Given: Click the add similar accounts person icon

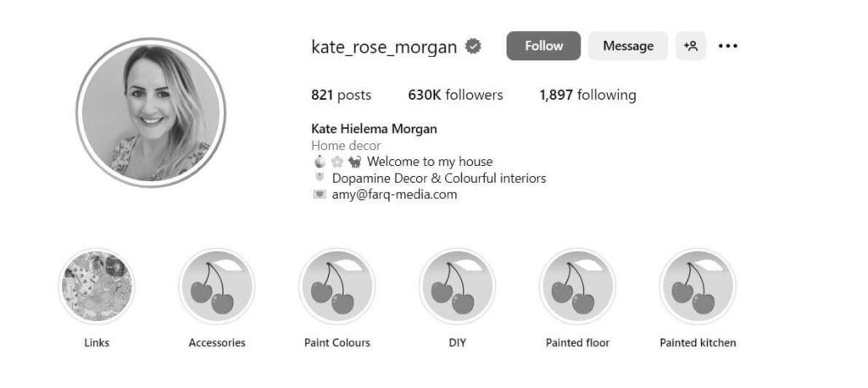Looking at the screenshot, I should [690, 46].
